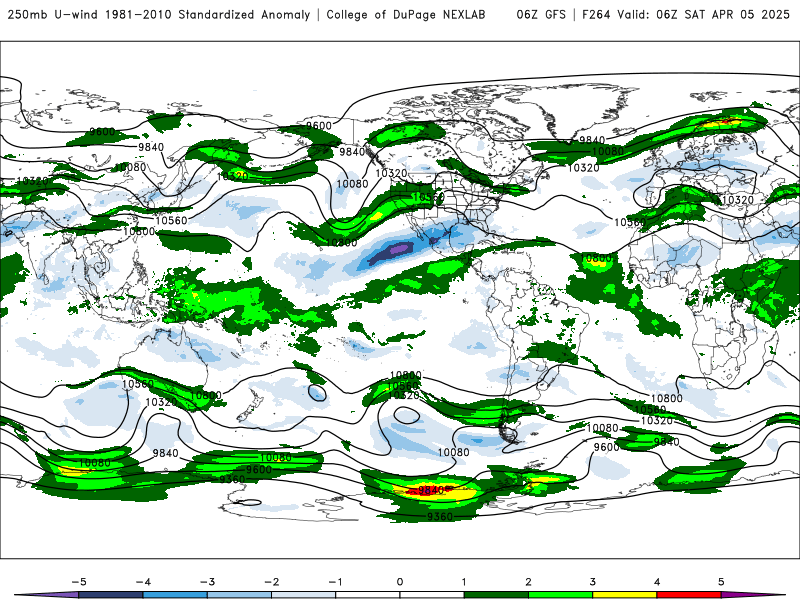This screenshot has width=800, height=600.
Task: Select the medium blue -4 to -3 colorbar segment
Action: (x=175, y=595)
